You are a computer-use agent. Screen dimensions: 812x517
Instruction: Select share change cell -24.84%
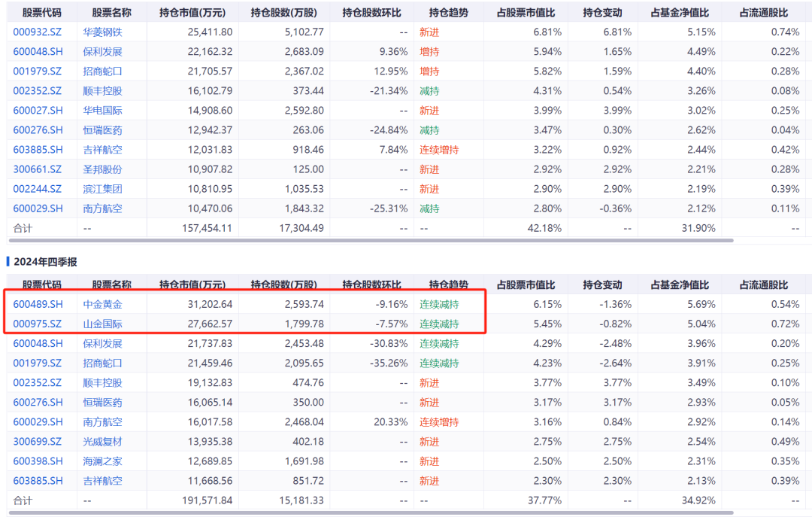389,130
